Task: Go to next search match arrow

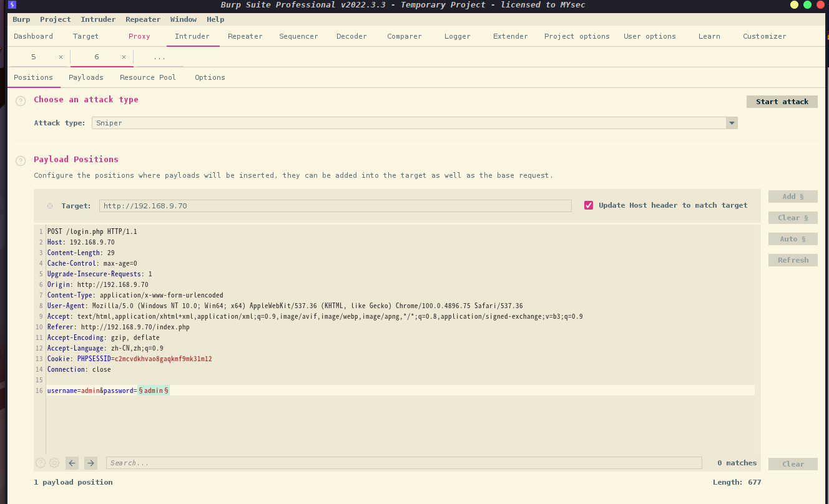Action: point(91,463)
